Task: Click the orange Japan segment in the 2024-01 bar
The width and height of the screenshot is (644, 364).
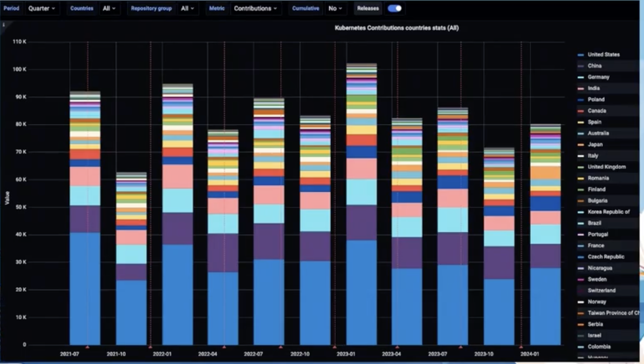Action: (x=545, y=173)
